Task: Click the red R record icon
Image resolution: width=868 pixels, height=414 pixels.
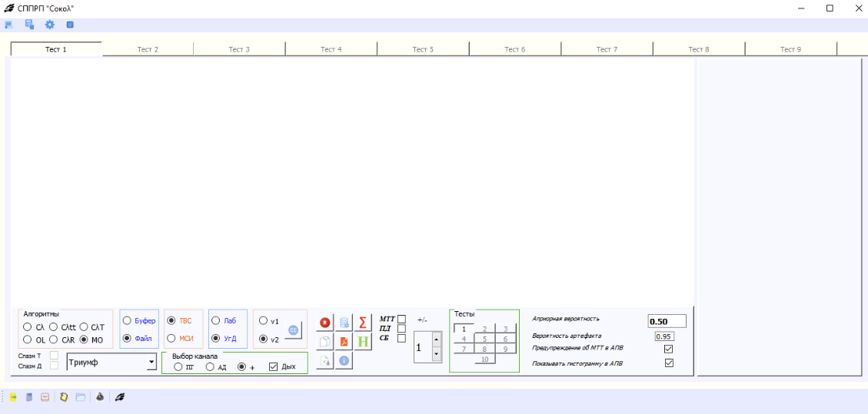Action: point(325,323)
